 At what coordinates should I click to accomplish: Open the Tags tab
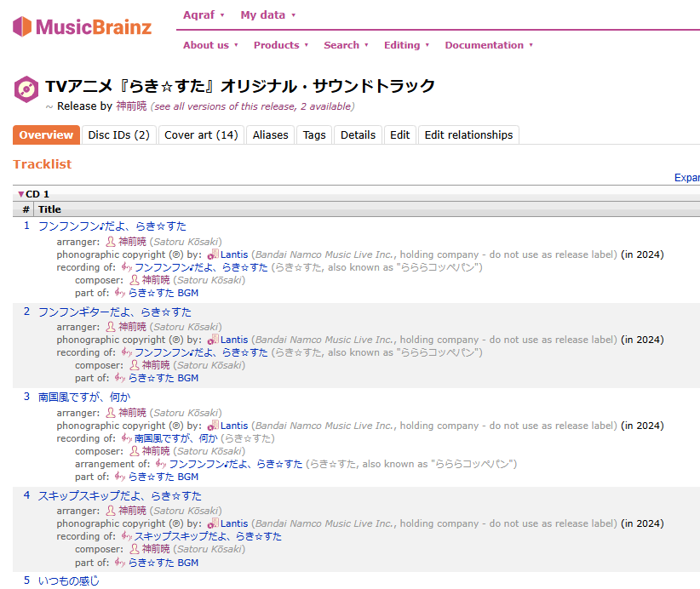point(314,134)
